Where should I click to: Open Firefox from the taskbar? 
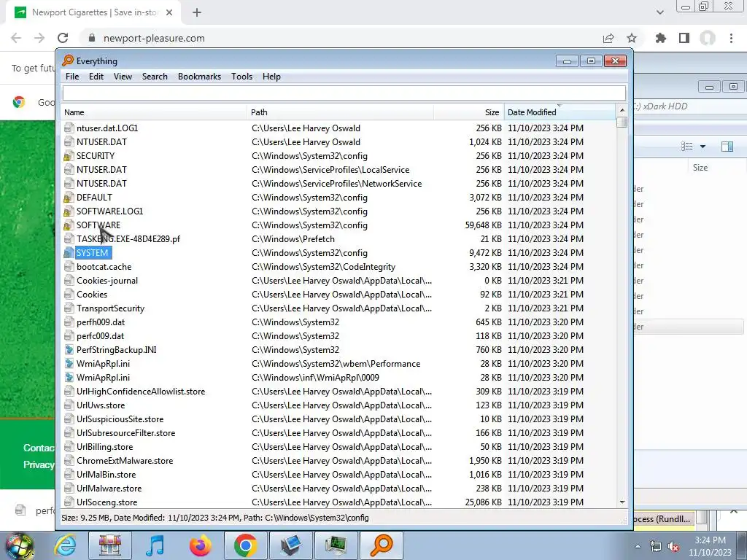coord(200,545)
